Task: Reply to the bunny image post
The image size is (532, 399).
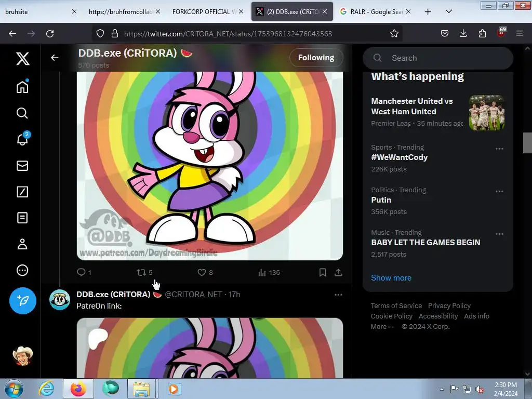Action: [84, 272]
